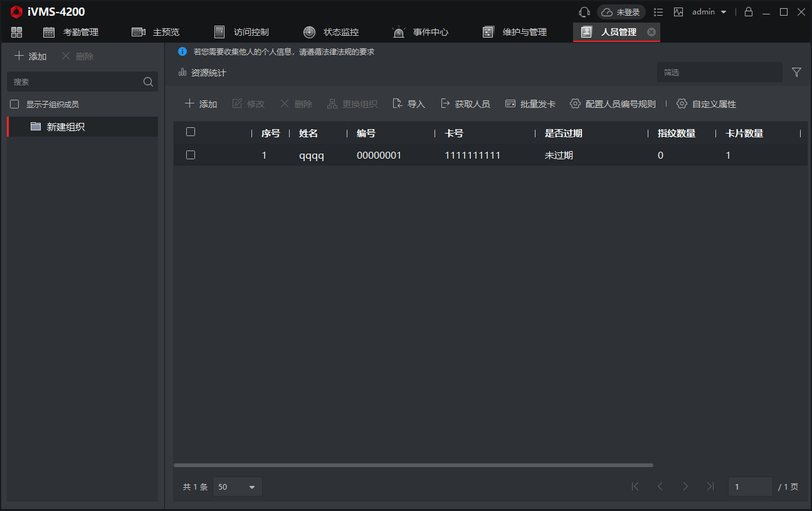
Task: Go to last page icon
Action: click(710, 487)
